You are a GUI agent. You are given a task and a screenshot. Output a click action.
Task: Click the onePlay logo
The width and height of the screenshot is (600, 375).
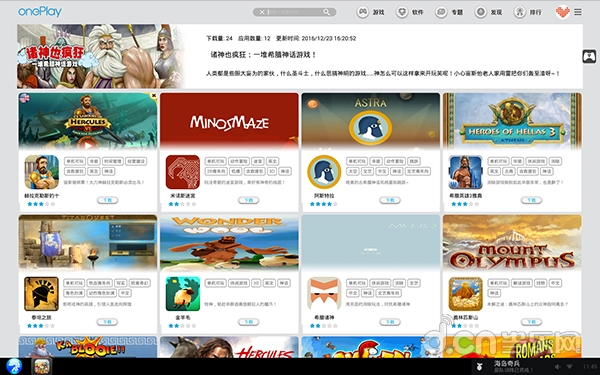[40, 12]
